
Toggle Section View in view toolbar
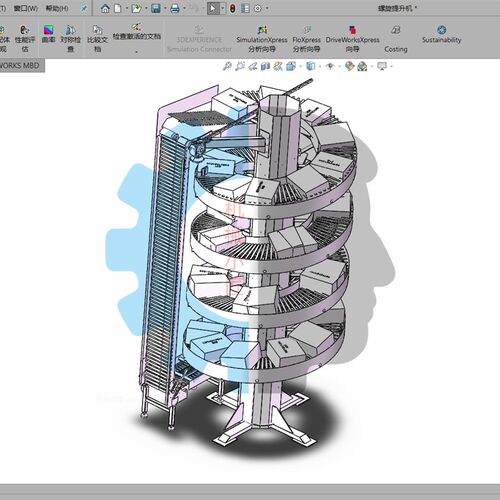tap(265, 66)
